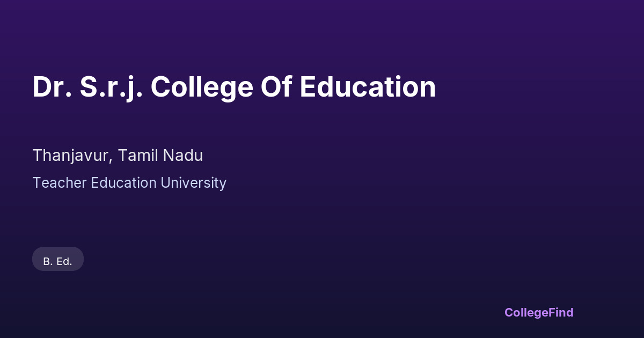The height and width of the screenshot is (338, 644).
Task: Click the letter "B." in the course pill
Action: (48, 261)
